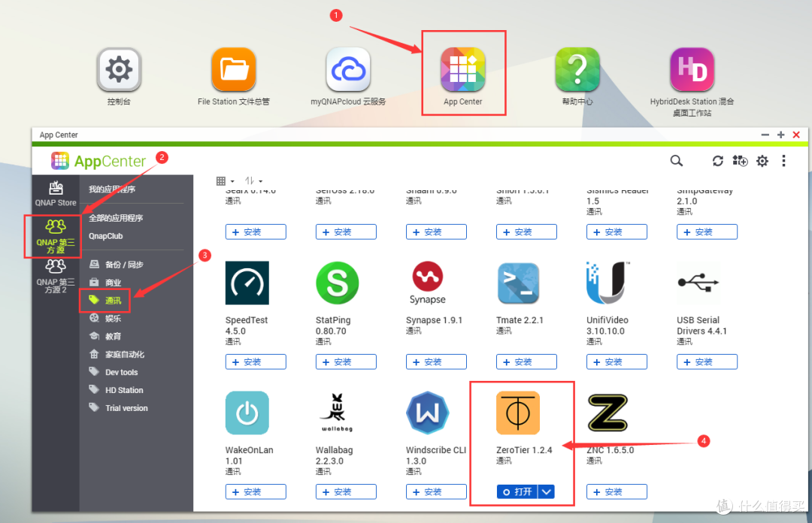Click the SpeedTest app icon
Viewport: 812px width, 523px height.
coord(247,283)
